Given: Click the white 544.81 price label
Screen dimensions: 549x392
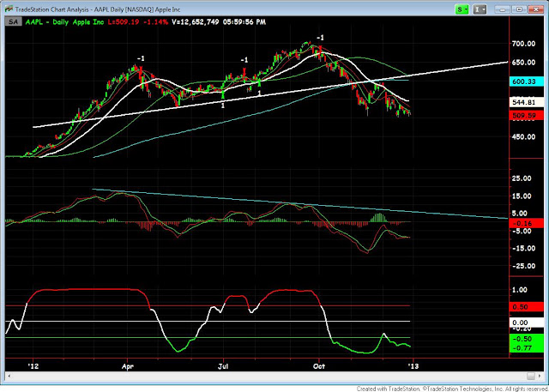Looking at the screenshot, I should pos(527,103).
